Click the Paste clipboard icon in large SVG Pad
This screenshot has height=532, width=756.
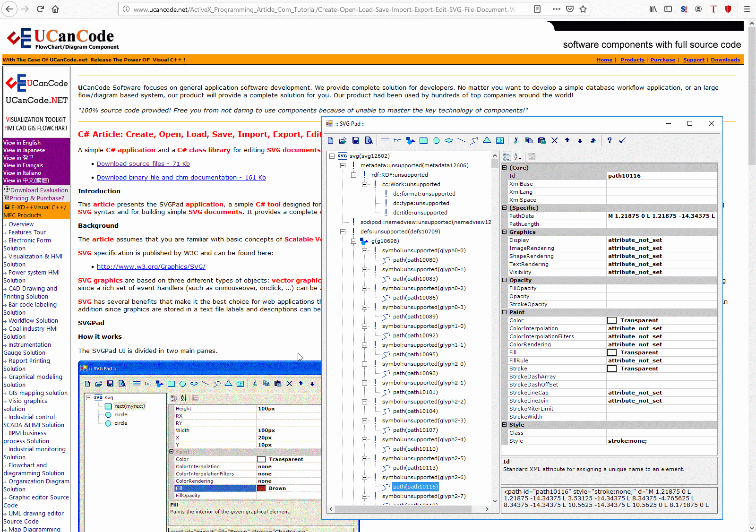(541, 140)
